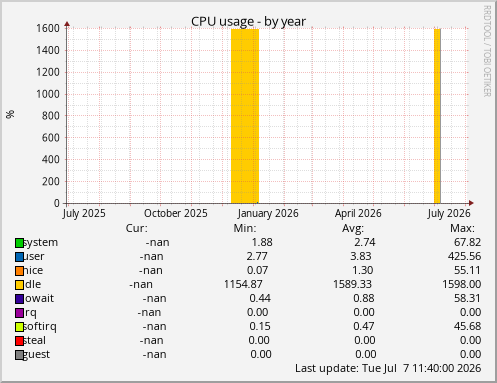Click the idle max value 1598.00
This screenshot has height=383, width=497.
click(462, 284)
